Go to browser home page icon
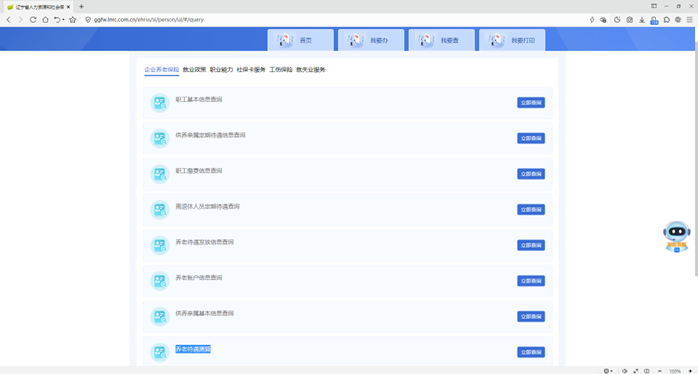This screenshot has height=374, width=698. pyautogui.click(x=45, y=20)
